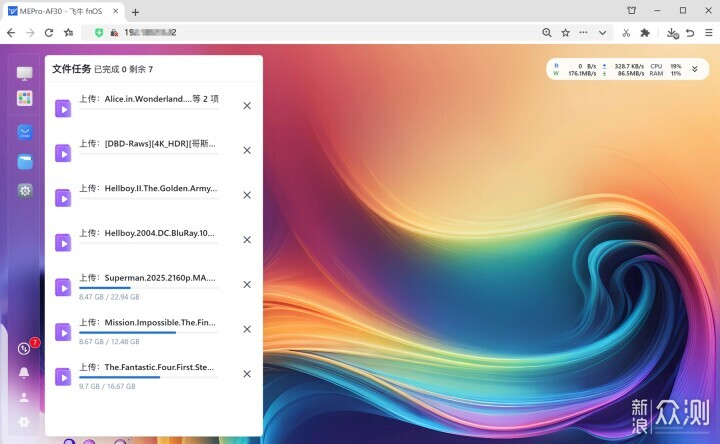This screenshot has width=720, height=444.
Task: Click the browser skin shirt icon in title bar
Action: point(632,11)
